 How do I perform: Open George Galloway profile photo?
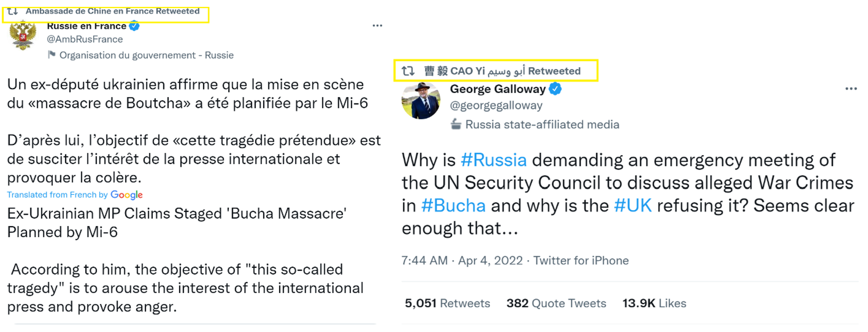[x=421, y=100]
